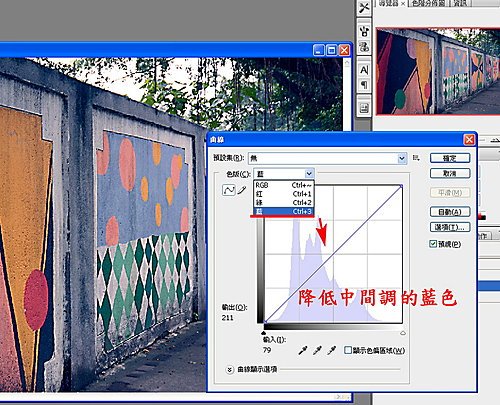Switch to the 色階分佈圖 histogram tab

[428, 3]
